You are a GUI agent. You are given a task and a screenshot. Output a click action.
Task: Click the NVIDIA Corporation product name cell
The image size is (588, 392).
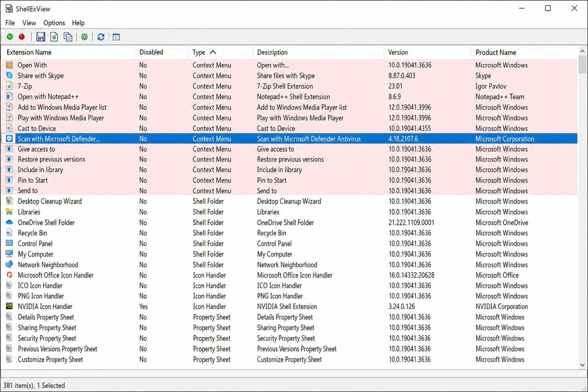click(501, 306)
